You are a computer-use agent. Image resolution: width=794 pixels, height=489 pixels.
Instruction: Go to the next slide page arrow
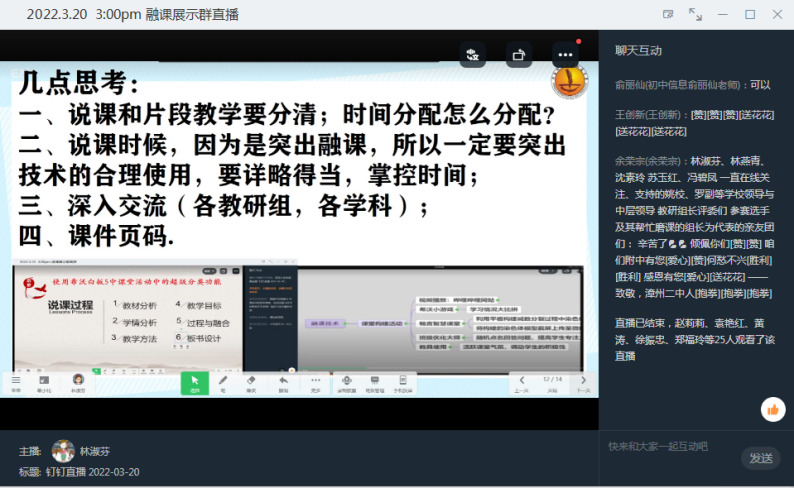[582, 382]
